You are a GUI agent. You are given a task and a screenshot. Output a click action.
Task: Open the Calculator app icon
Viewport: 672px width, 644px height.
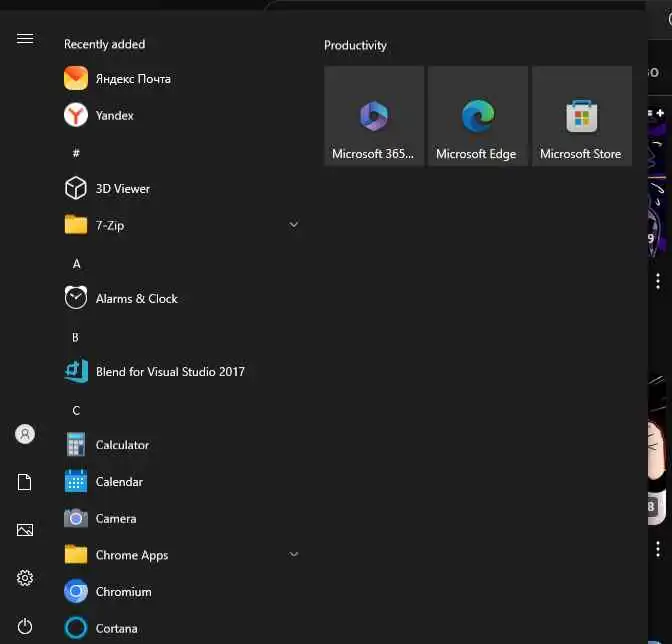click(76, 445)
